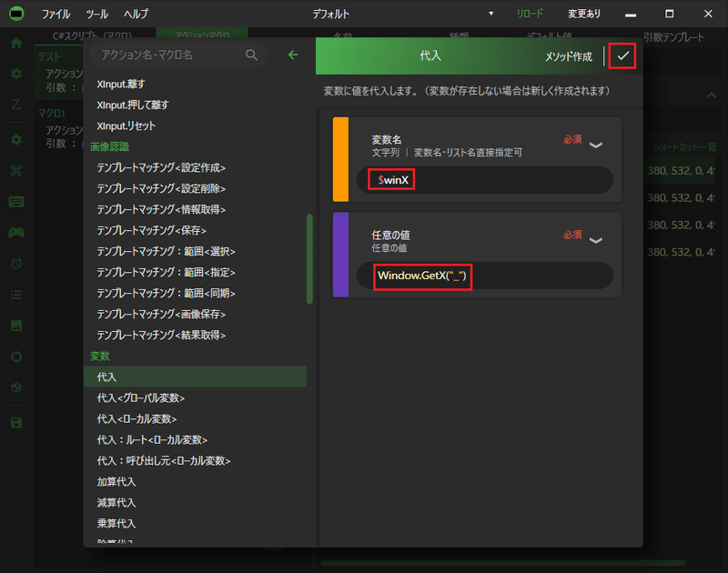This screenshot has height=573, width=728.
Task: Click the ショートカット一覧 label
Action: coord(685,147)
